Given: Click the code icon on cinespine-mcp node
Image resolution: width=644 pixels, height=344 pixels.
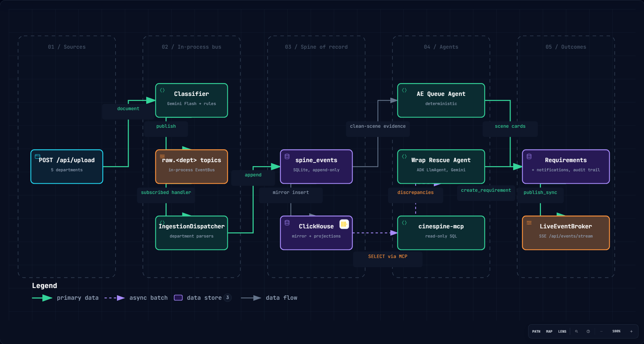Looking at the screenshot, I should 404,223.
